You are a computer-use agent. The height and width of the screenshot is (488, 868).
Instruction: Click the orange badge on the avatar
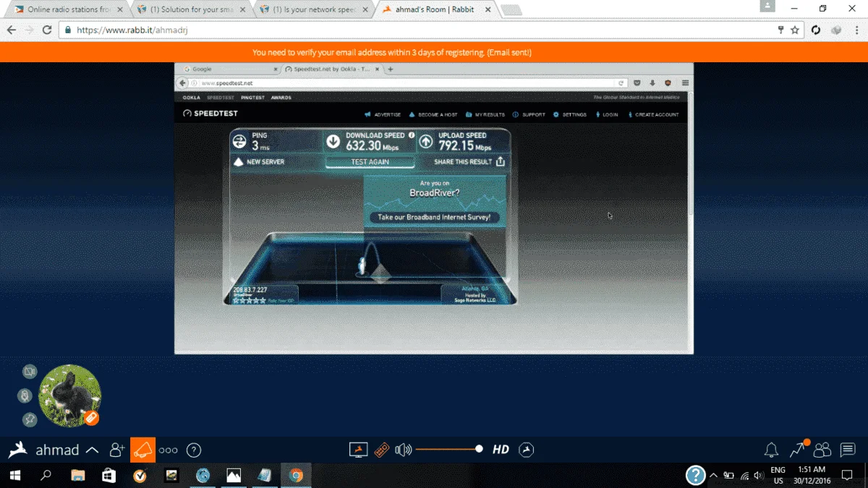click(x=90, y=417)
